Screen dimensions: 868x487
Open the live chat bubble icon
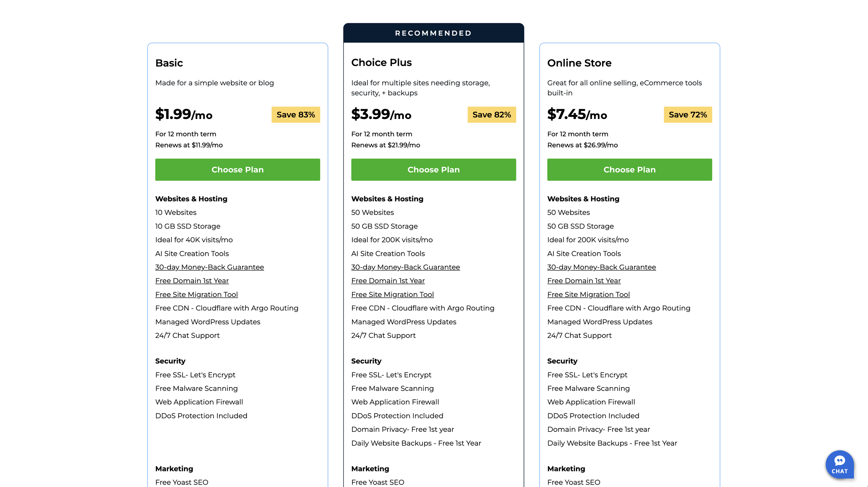[x=839, y=464]
